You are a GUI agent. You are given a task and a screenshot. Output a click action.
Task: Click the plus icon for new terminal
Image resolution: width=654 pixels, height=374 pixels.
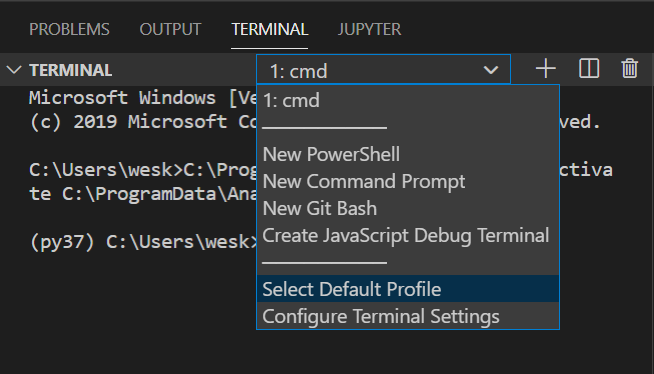(546, 69)
